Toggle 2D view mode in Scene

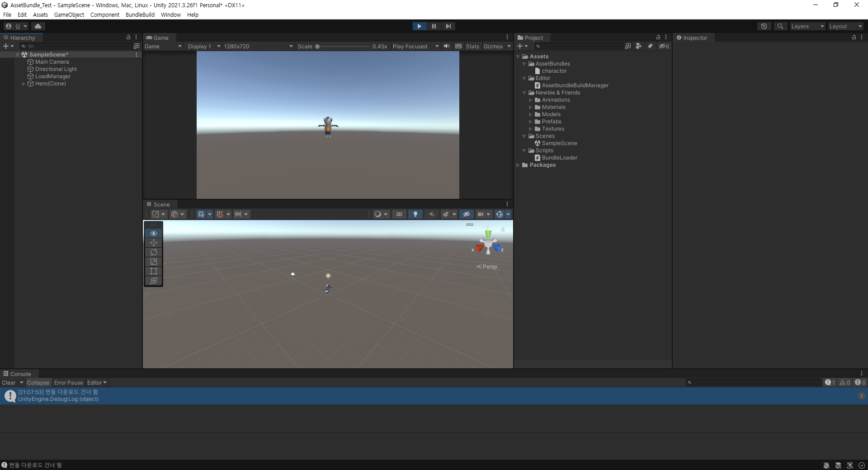pos(399,214)
